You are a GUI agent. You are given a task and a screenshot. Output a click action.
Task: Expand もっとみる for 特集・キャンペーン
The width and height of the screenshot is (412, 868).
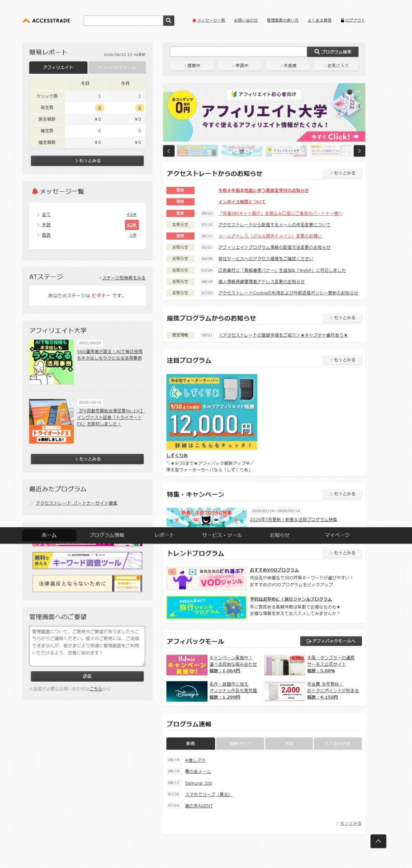(x=342, y=494)
